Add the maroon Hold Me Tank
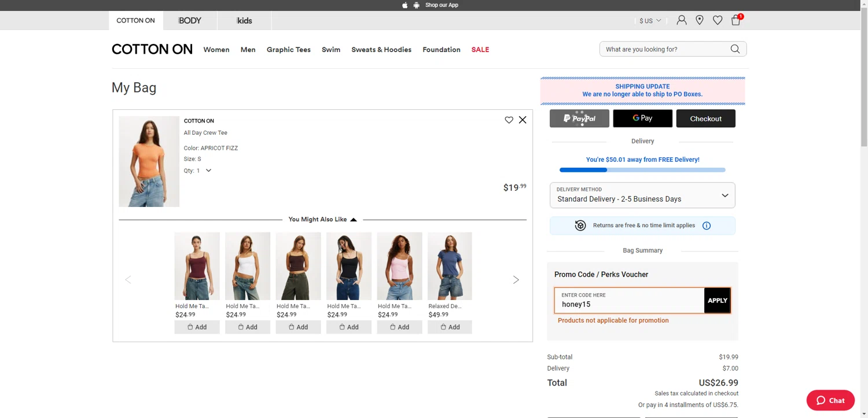 click(197, 327)
